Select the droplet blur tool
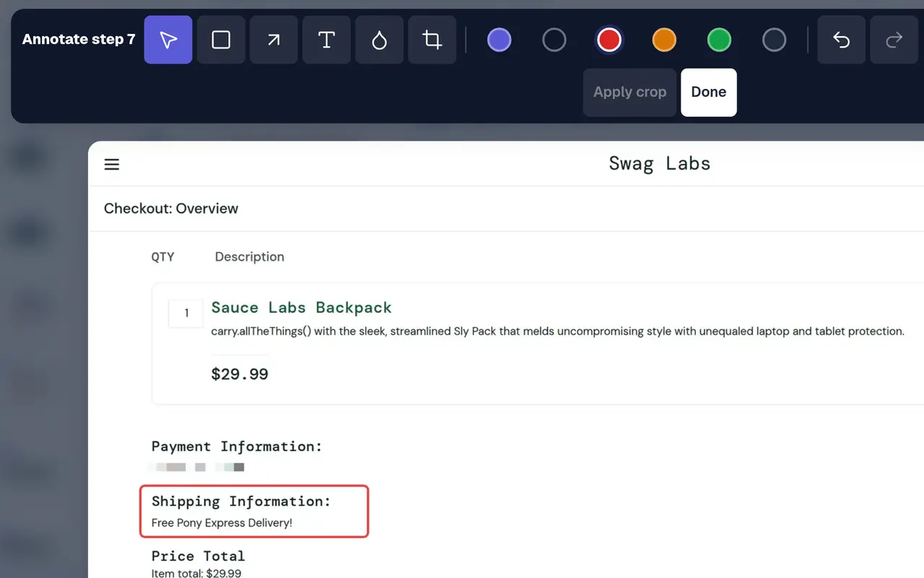The height and width of the screenshot is (578, 924). coord(379,40)
